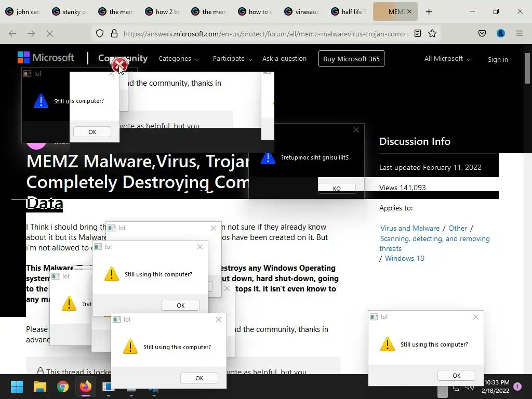Click OK in the bottom-center lol dialog
The image size is (532, 399).
point(199,378)
